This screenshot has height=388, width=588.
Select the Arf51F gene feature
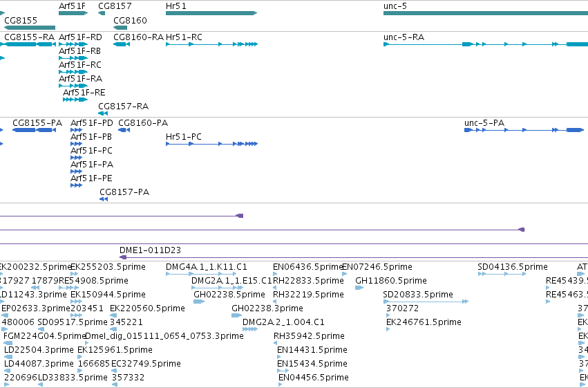pos(73,13)
